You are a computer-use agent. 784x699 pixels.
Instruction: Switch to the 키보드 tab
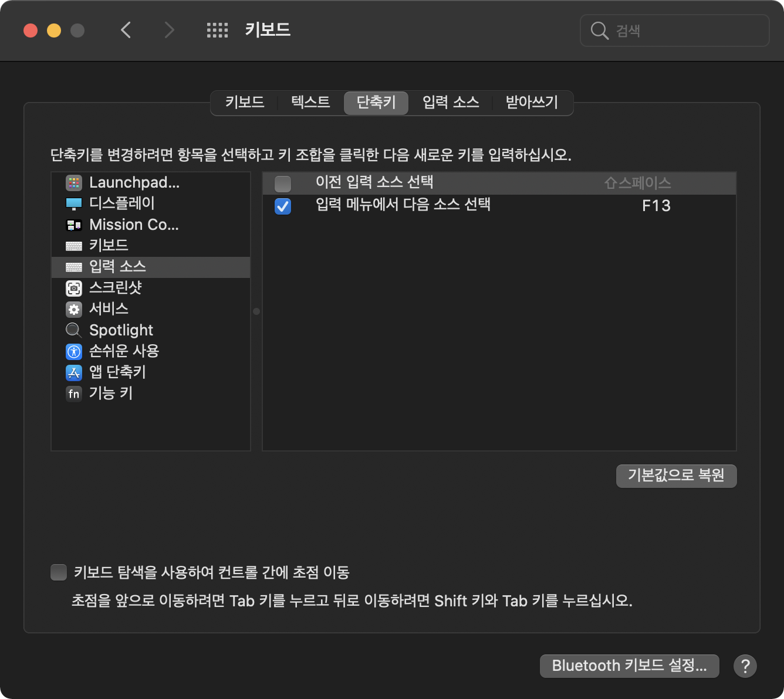tap(245, 103)
